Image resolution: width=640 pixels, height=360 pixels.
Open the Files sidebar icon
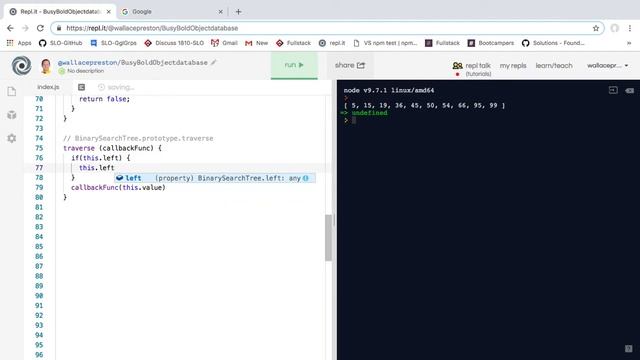coord(11,91)
